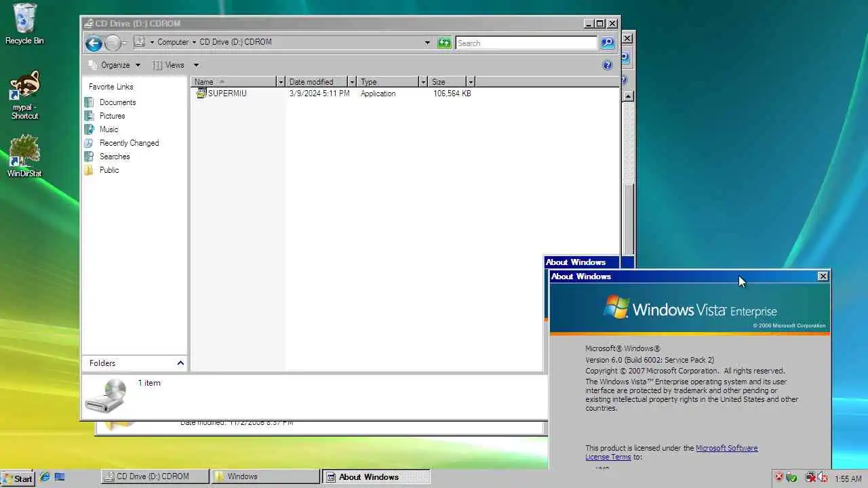The width and height of the screenshot is (868, 488).
Task: Click the drive icon in address bar
Action: pos(139,42)
